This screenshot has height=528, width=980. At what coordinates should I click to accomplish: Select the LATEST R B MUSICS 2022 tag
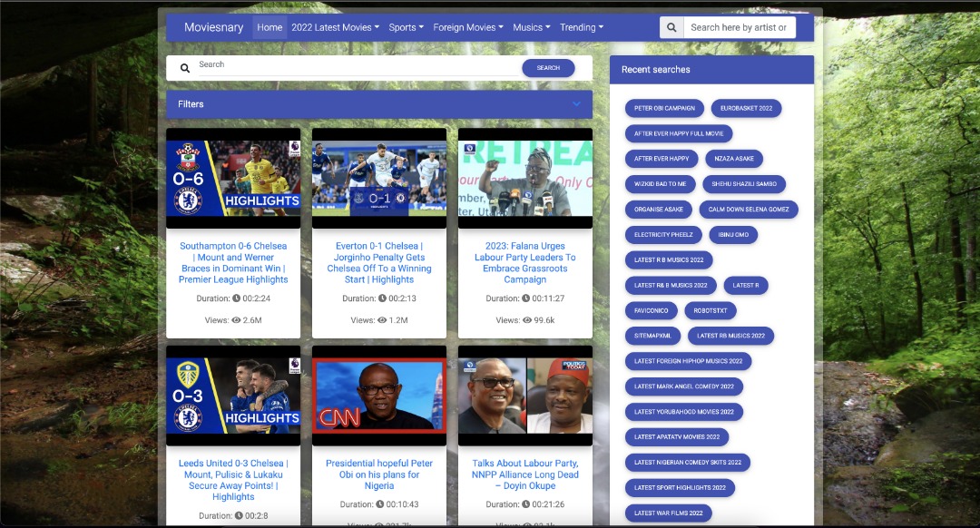tap(669, 260)
